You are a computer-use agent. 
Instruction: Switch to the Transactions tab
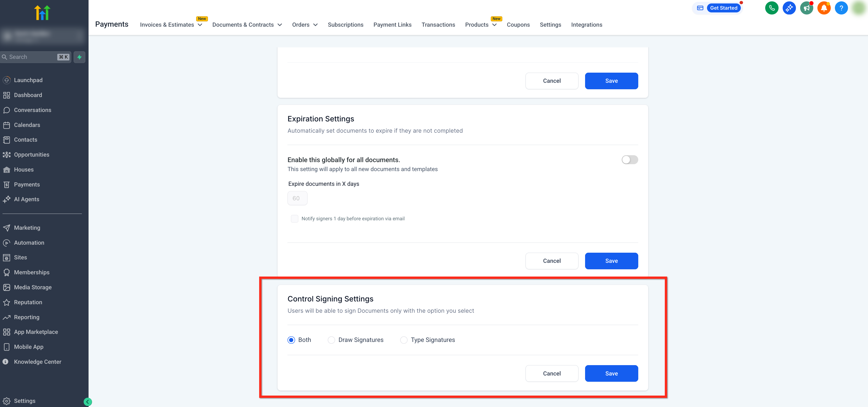(438, 25)
